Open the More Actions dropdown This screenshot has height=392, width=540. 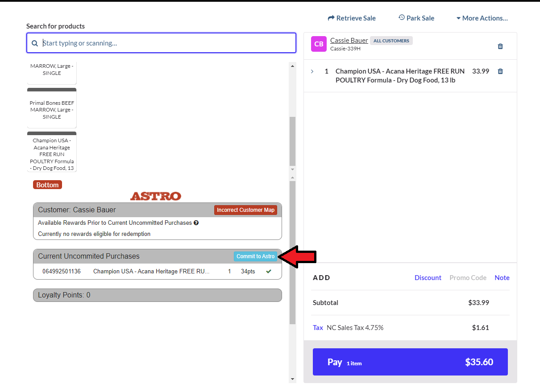[482, 18]
